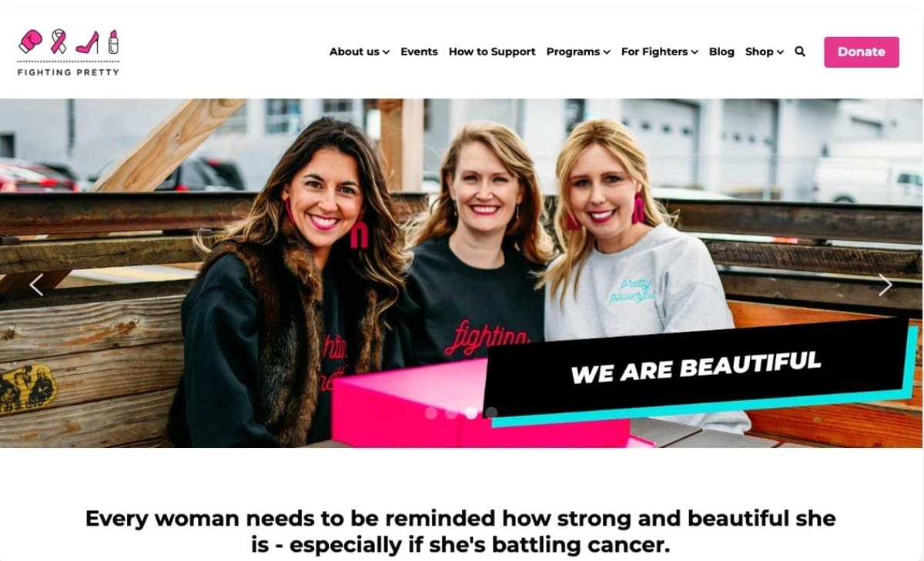Screen dimensions: 924x561
Task: Click the Fighting Pretty logo text
Action: pyautogui.click(x=69, y=72)
